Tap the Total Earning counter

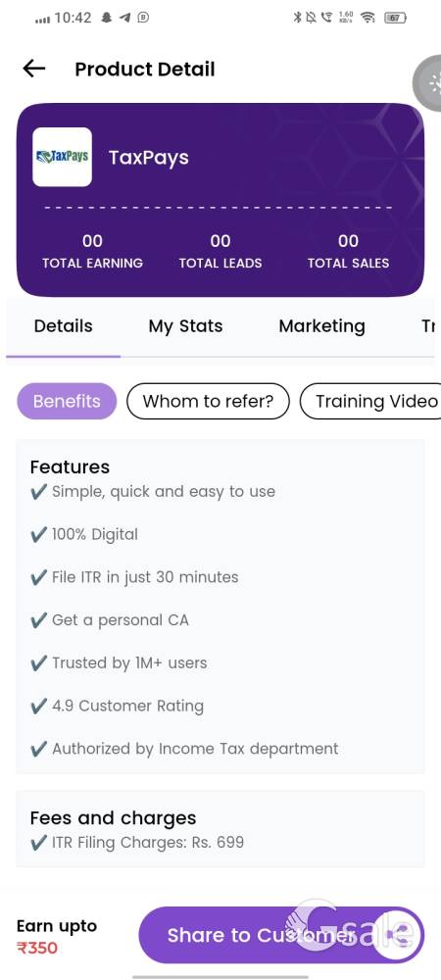tap(92, 251)
